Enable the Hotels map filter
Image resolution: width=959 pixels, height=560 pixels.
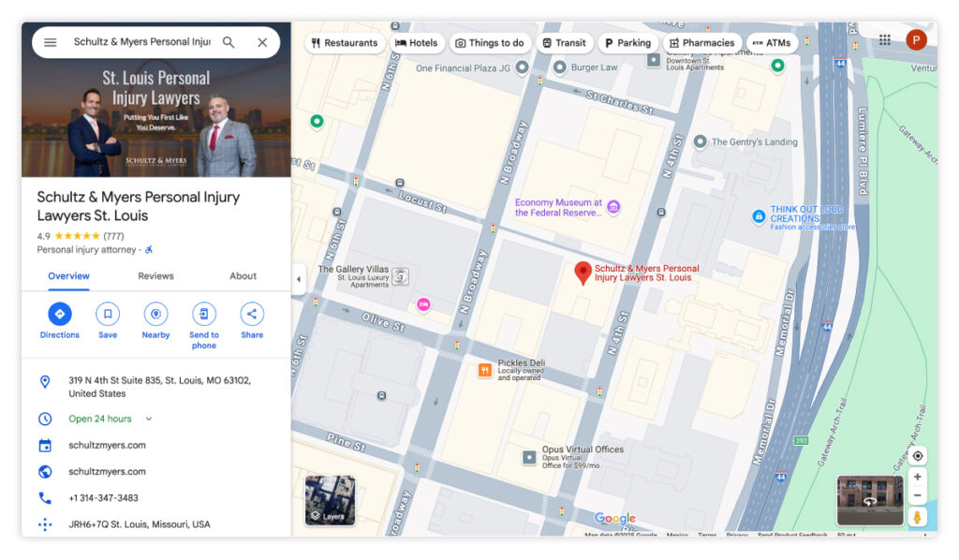click(x=417, y=42)
